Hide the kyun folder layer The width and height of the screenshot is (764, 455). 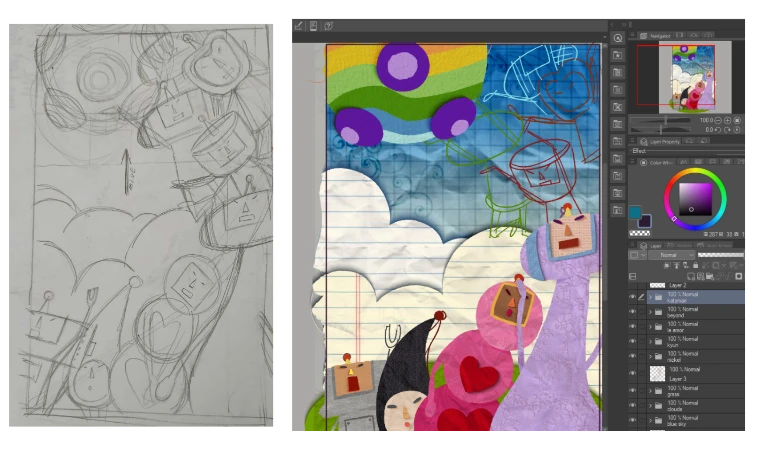point(632,341)
